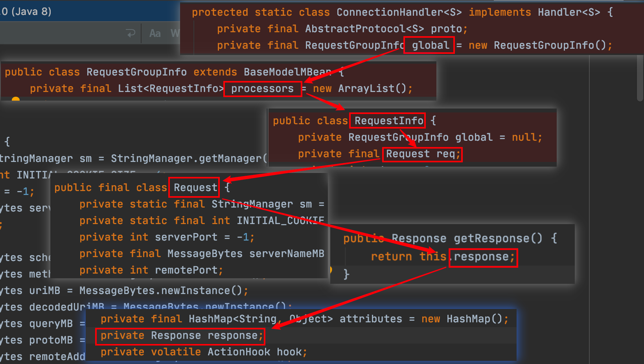The width and height of the screenshot is (644, 364).
Task: Click the yellow intention bulb below RequestGroupInfo
Action: pos(16,99)
